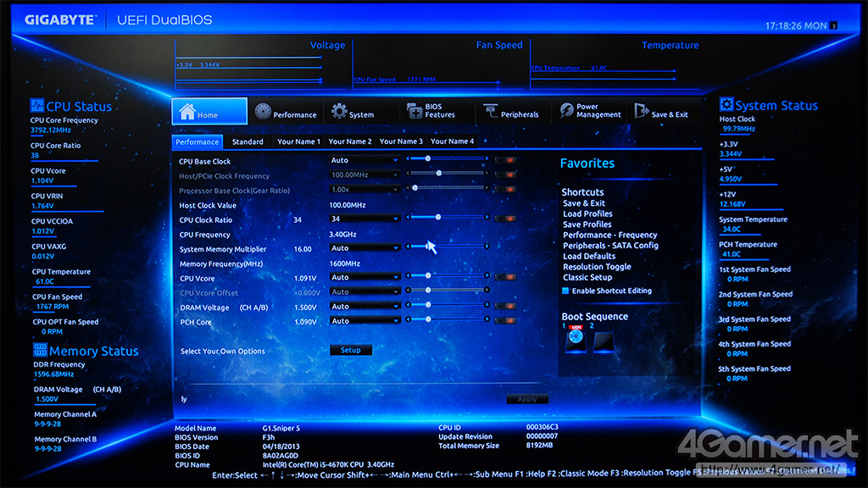868x488 pixels.
Task: Toggle the Processor Base Clock row switch
Action: (505, 189)
